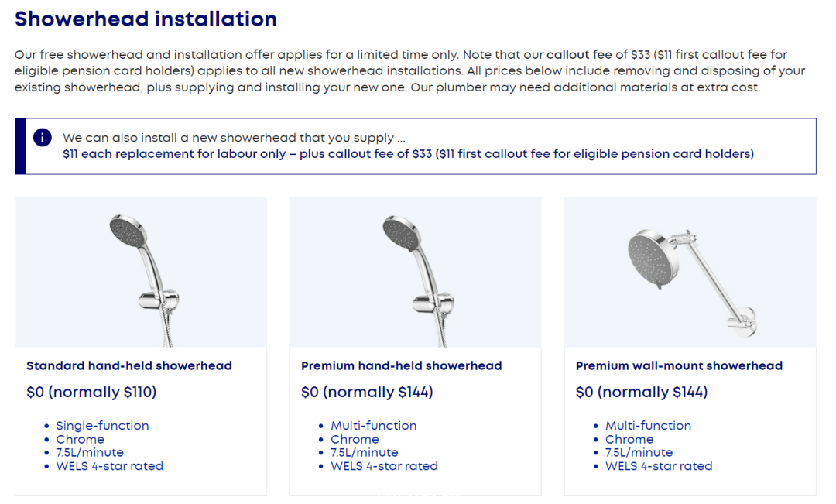Click the Single-function bullet item
Screen dimensions: 836x504
(102, 426)
